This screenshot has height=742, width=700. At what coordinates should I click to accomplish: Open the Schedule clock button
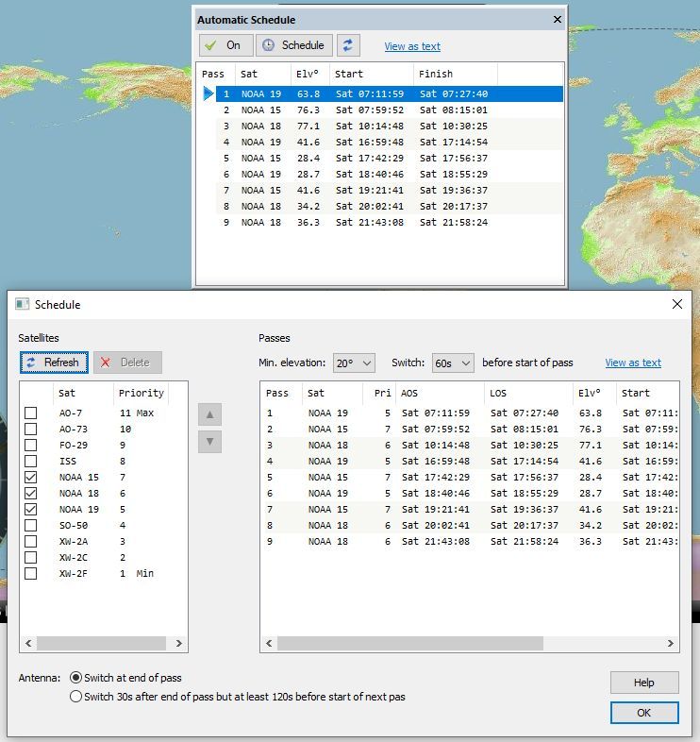pyautogui.click(x=292, y=45)
